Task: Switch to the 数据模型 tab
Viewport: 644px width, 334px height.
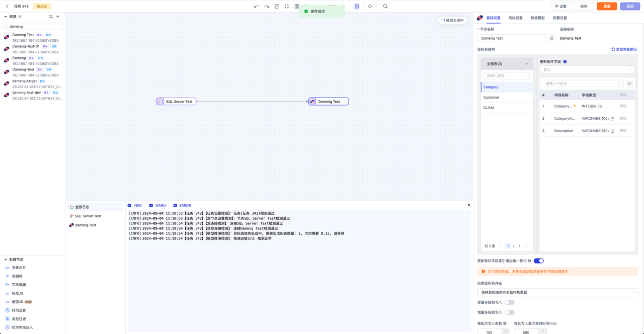Action: point(537,18)
